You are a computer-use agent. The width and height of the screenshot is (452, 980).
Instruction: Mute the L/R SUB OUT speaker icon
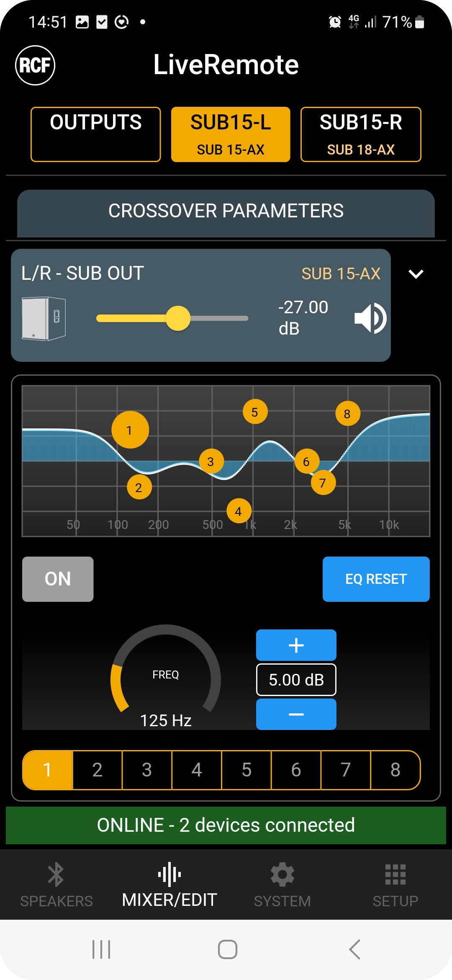(370, 318)
